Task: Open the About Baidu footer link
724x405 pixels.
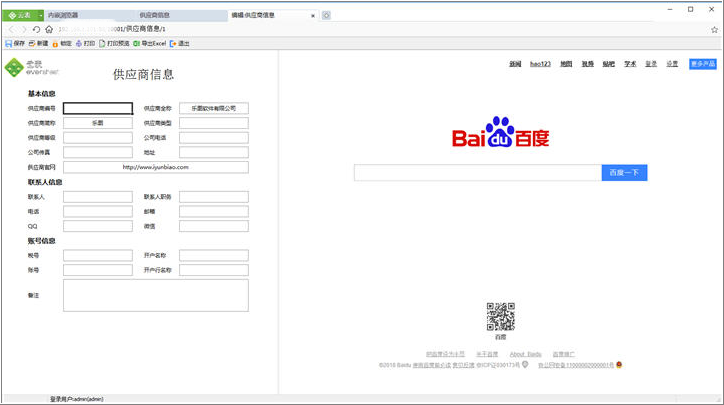Action: (x=525, y=354)
